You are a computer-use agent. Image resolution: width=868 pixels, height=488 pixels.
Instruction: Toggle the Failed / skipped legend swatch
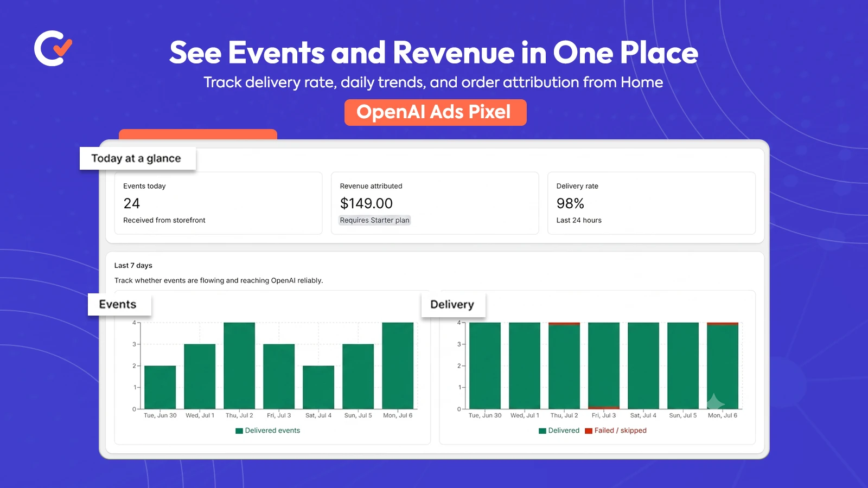click(589, 431)
